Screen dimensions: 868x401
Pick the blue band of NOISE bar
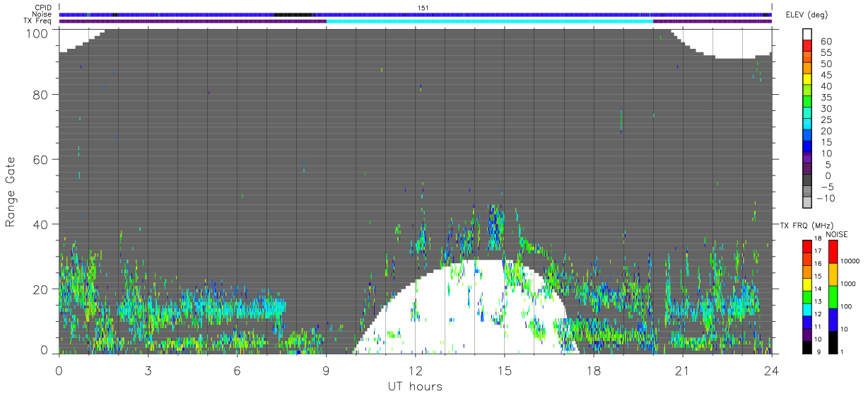(833, 319)
